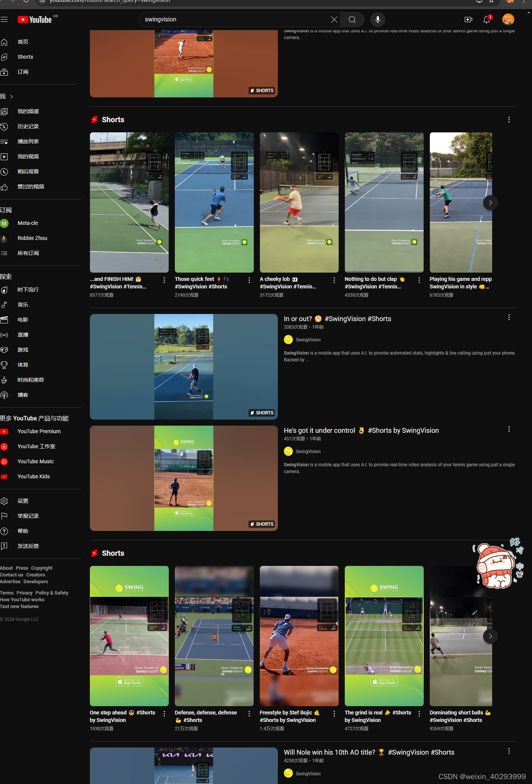Image resolution: width=532 pixels, height=784 pixels.
Task: Open options for 'One step ahead' short
Action: 164,714
